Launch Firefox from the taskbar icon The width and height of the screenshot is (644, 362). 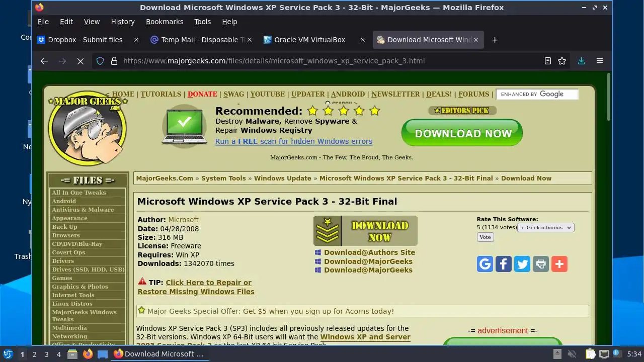tap(88, 354)
